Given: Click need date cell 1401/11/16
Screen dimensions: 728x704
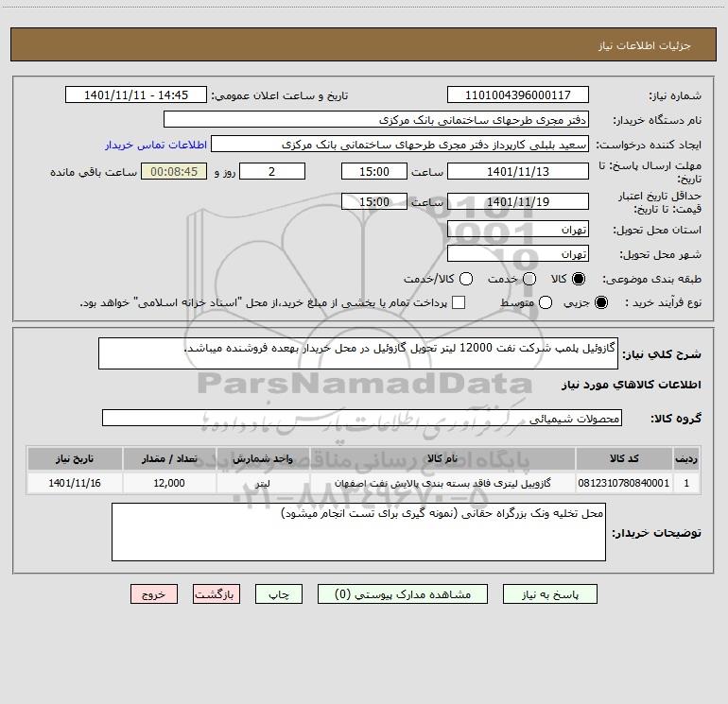Looking at the screenshot, I should pyautogui.click(x=75, y=483).
